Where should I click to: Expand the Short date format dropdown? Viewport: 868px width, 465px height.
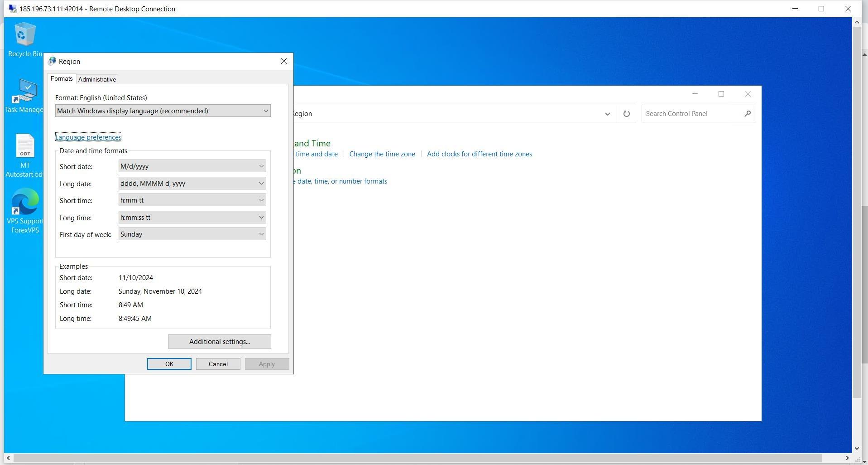192,166
